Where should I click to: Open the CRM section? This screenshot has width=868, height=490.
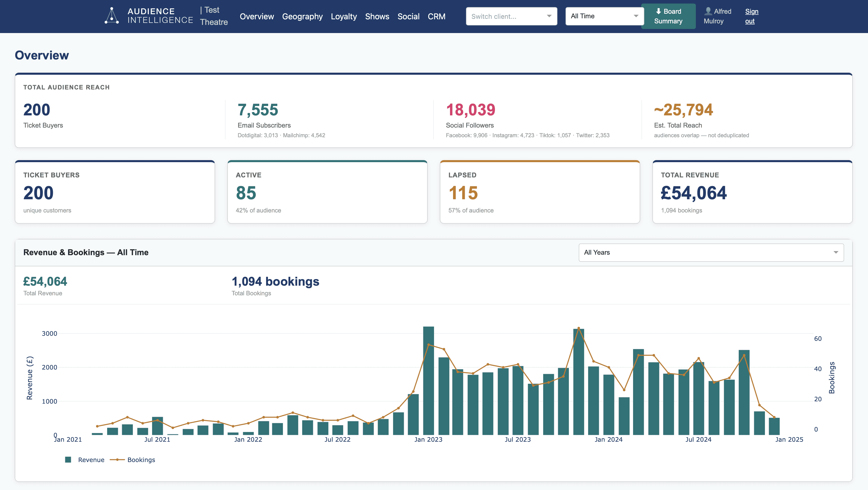coord(437,16)
